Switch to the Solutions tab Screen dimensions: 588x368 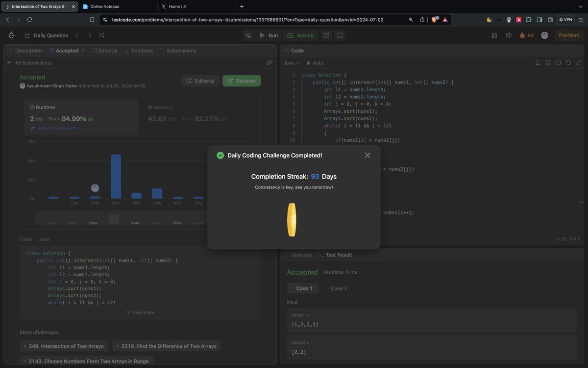click(x=139, y=51)
